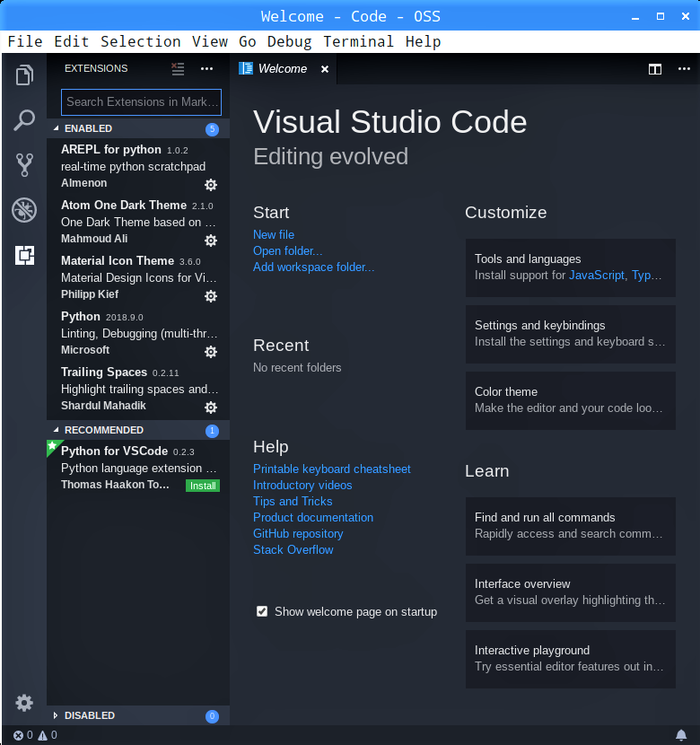Select the Extensions view icon
The height and width of the screenshot is (745, 700).
24,255
